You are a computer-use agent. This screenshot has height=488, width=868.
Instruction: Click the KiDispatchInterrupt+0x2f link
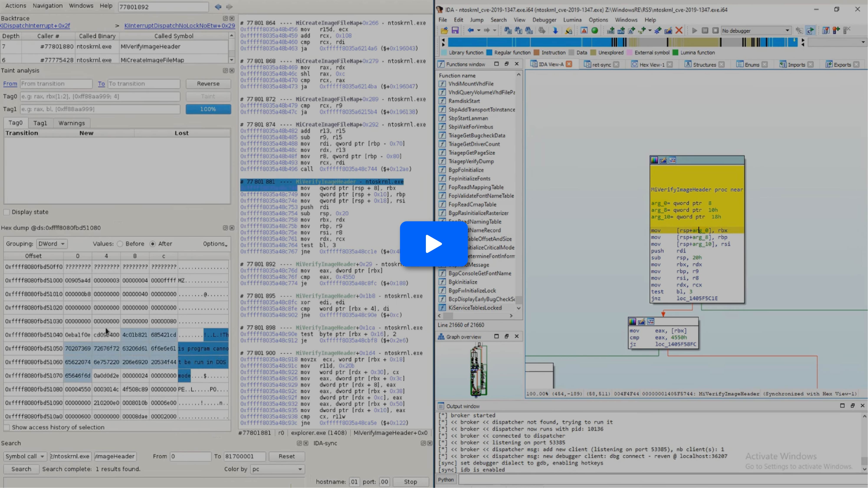[x=35, y=26]
